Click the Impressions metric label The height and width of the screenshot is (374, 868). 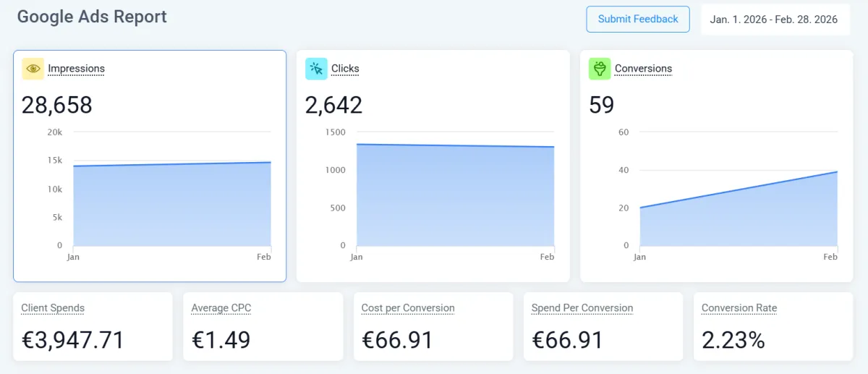pyautogui.click(x=76, y=69)
